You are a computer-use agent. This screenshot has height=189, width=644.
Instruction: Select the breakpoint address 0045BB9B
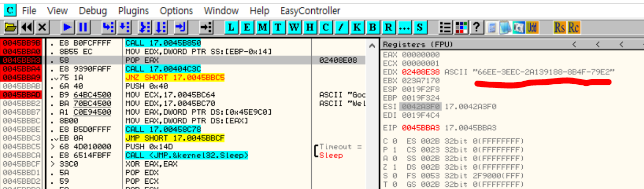click(21, 42)
